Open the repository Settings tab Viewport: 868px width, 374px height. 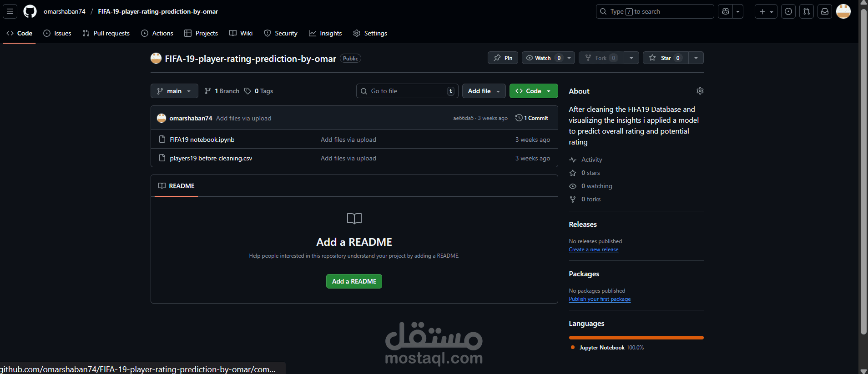[370, 33]
